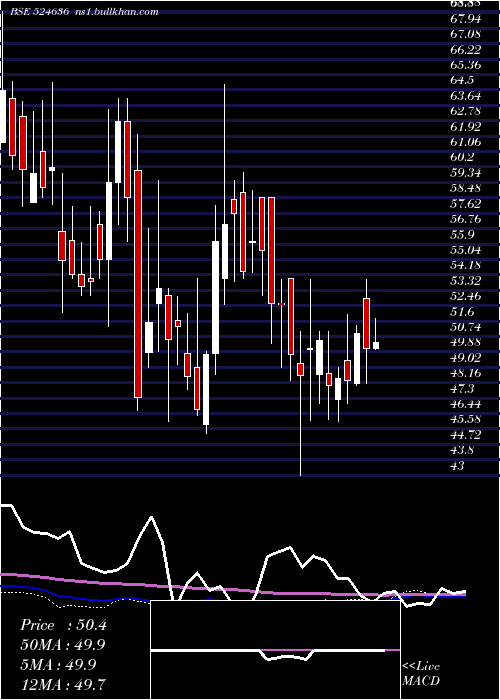Click inside the MACD inset panel
The height and width of the screenshot is (700, 500).
[275, 650]
